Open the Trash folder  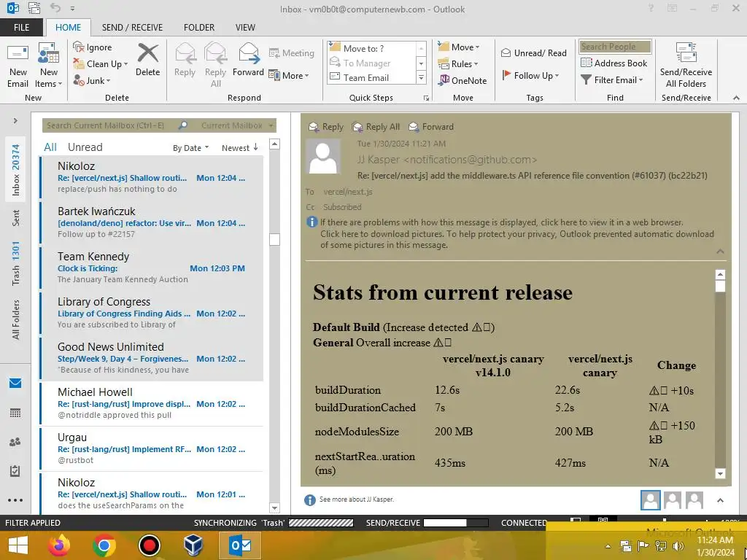pyautogui.click(x=16, y=263)
